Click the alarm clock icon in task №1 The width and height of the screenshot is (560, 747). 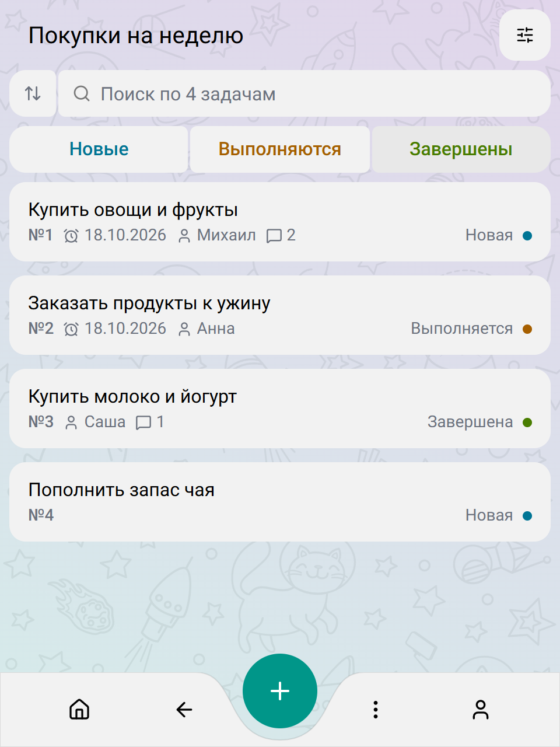coord(71,236)
